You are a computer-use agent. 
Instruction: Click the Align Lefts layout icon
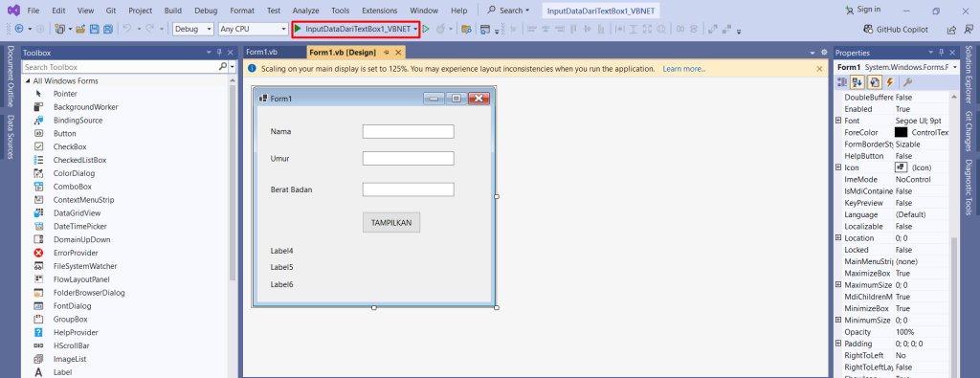[532, 29]
